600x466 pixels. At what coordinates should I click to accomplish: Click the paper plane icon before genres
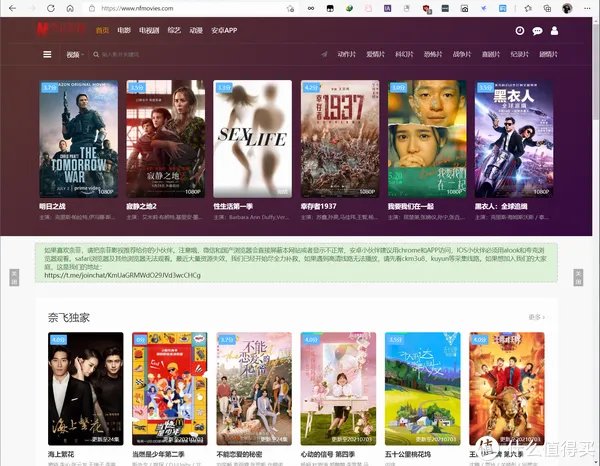(x=324, y=54)
